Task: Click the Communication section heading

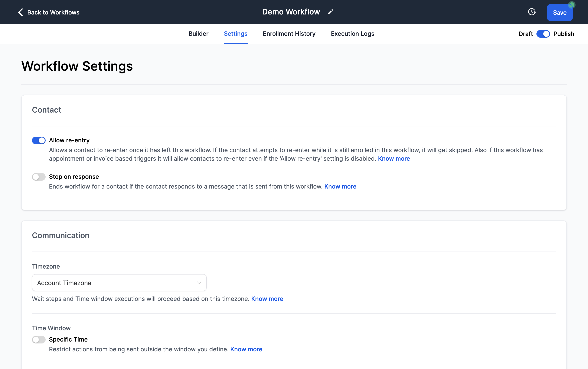Action: (61, 235)
